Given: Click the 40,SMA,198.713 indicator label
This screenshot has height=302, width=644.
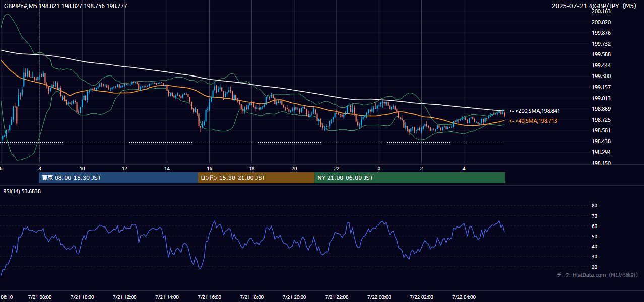Looking at the screenshot, I should pos(533,121).
